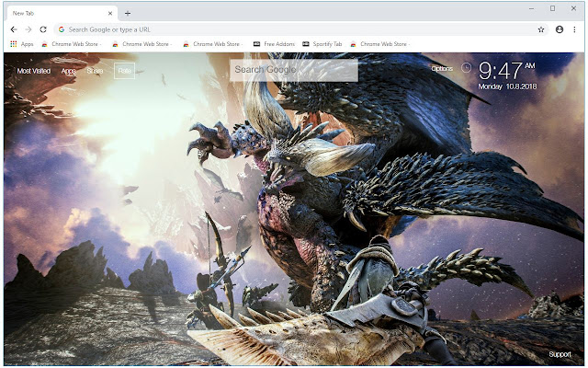Open the second Chrome Web Store bookmark
Viewport: 588px width, 368px height.
click(x=142, y=44)
